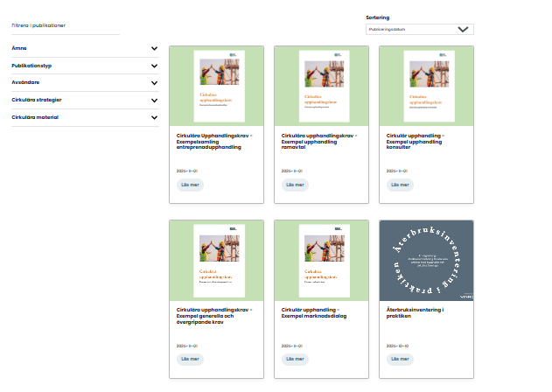552x392 pixels.
Task: Open the Återbruksinventering circular text cover image
Action: tap(425, 259)
